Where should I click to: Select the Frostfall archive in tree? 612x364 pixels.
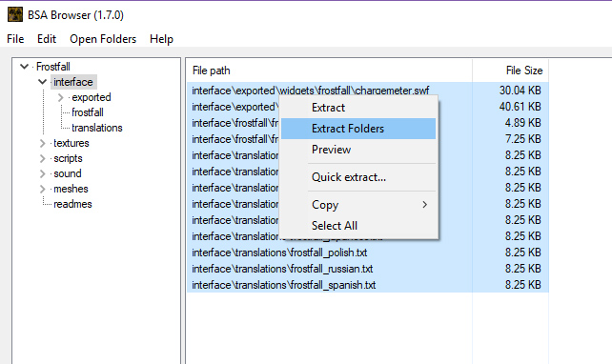[53, 67]
